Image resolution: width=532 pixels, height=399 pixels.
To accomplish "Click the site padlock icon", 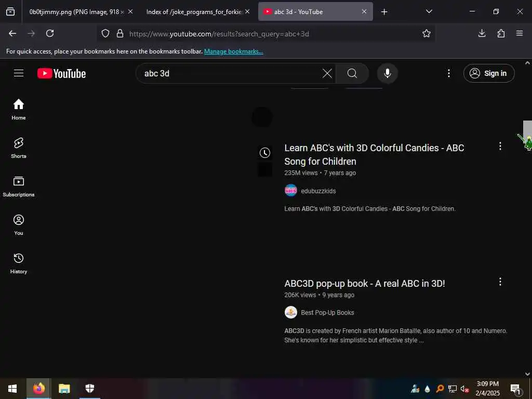I will pyautogui.click(x=120, y=33).
